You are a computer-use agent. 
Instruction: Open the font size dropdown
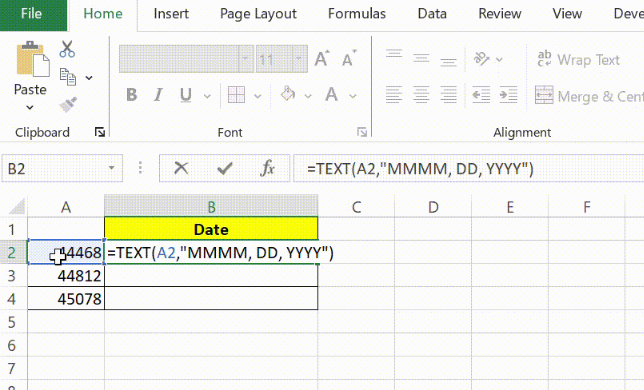[299, 59]
